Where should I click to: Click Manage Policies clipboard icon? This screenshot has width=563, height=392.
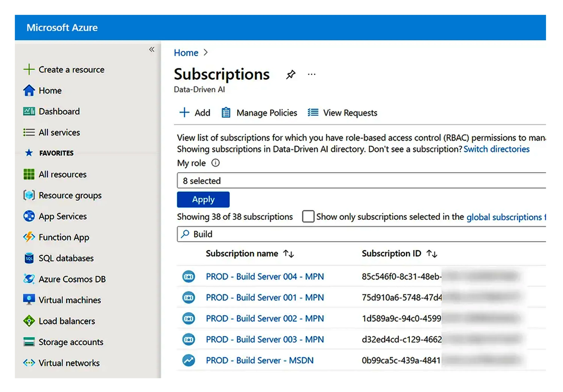(226, 113)
